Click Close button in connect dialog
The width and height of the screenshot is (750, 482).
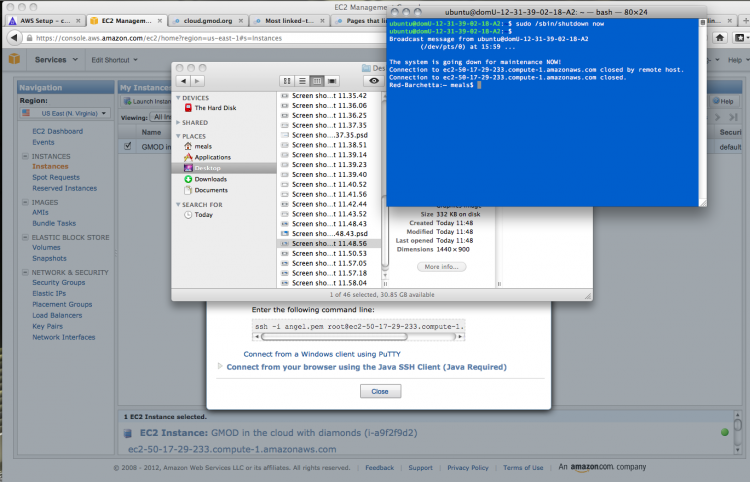click(x=380, y=391)
